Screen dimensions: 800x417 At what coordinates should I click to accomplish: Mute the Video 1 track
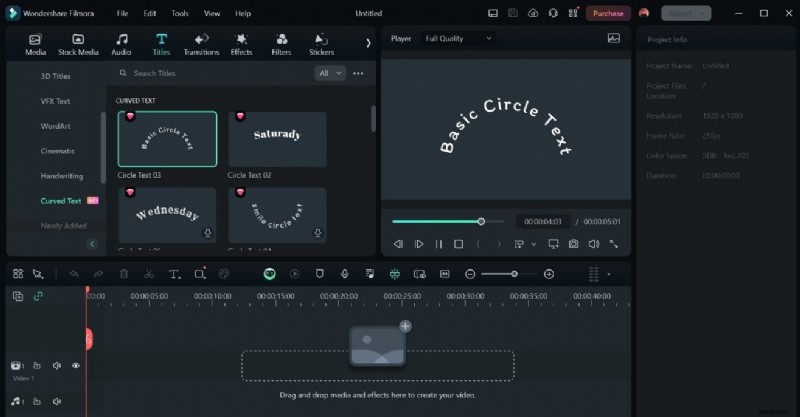[x=57, y=366]
